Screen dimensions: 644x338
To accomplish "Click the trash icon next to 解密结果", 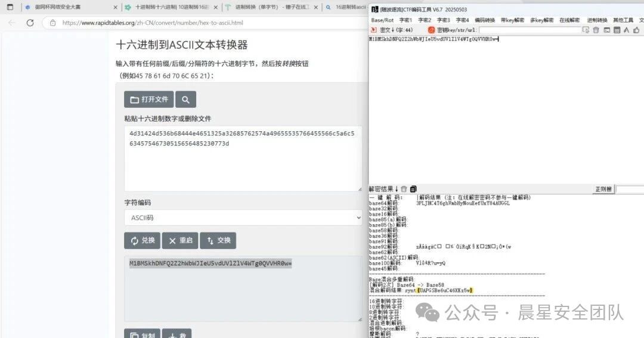I will (404, 189).
